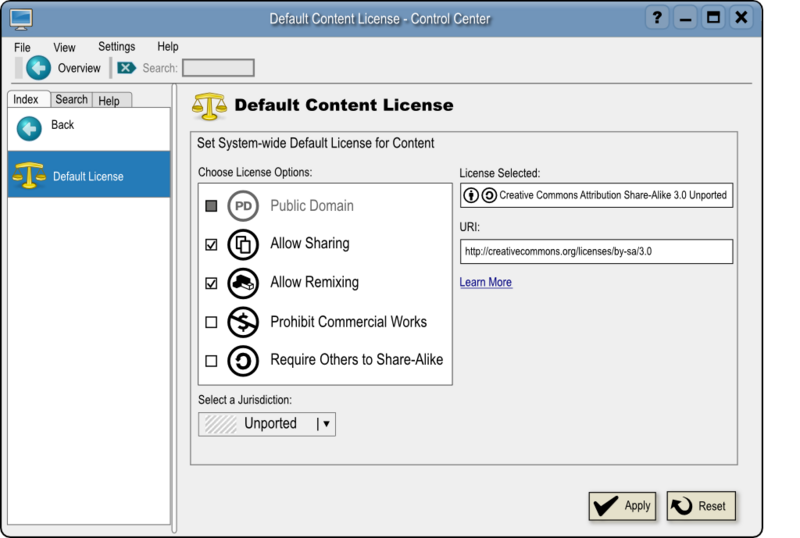Clear search with the X arrow icon

(x=126, y=68)
